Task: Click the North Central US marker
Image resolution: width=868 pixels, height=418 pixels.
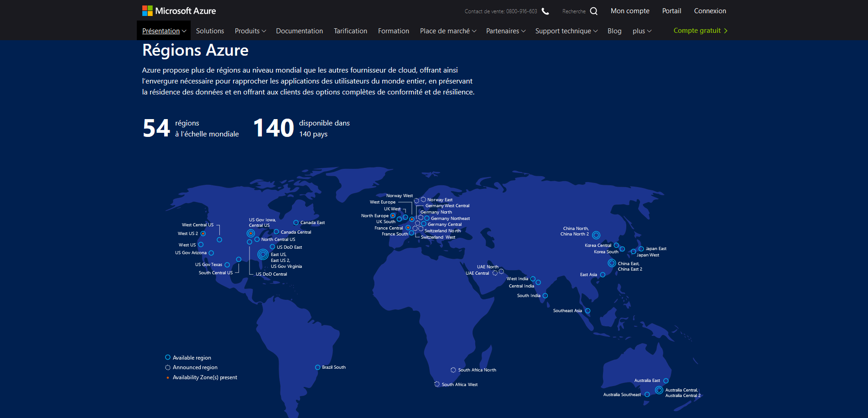Action: (x=257, y=239)
